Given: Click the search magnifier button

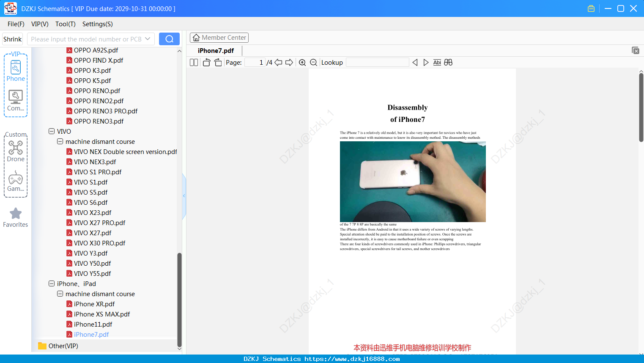Looking at the screenshot, I should coord(169,39).
